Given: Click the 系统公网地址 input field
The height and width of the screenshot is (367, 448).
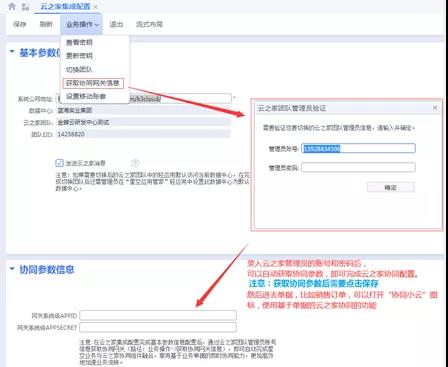Looking at the screenshot, I should click(143, 99).
